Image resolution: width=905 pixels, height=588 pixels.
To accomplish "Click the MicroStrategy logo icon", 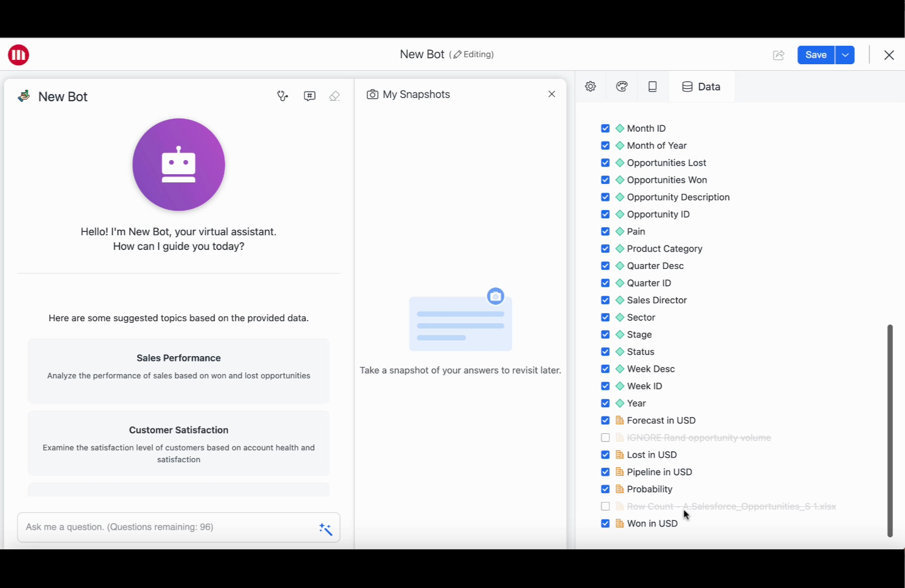I will pos(19,55).
